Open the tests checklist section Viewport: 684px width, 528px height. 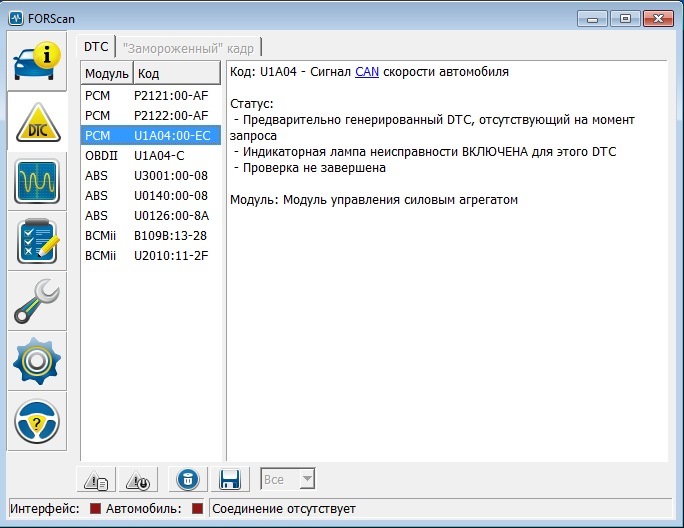click(37, 241)
